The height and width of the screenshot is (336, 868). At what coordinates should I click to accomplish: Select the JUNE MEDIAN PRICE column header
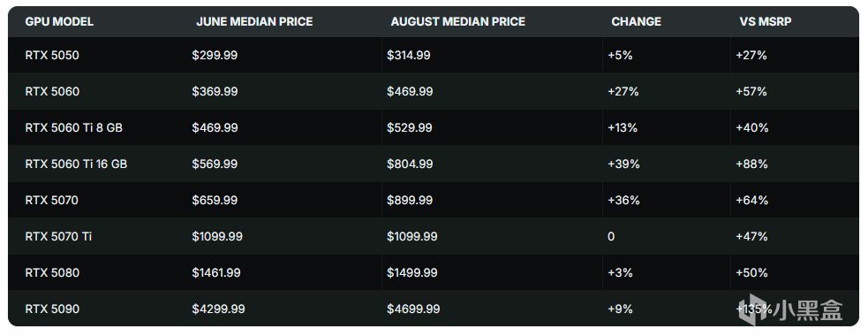coord(254,21)
